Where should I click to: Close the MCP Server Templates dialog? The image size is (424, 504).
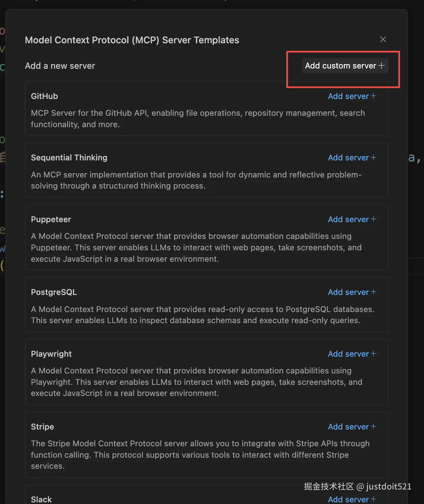coord(383,39)
